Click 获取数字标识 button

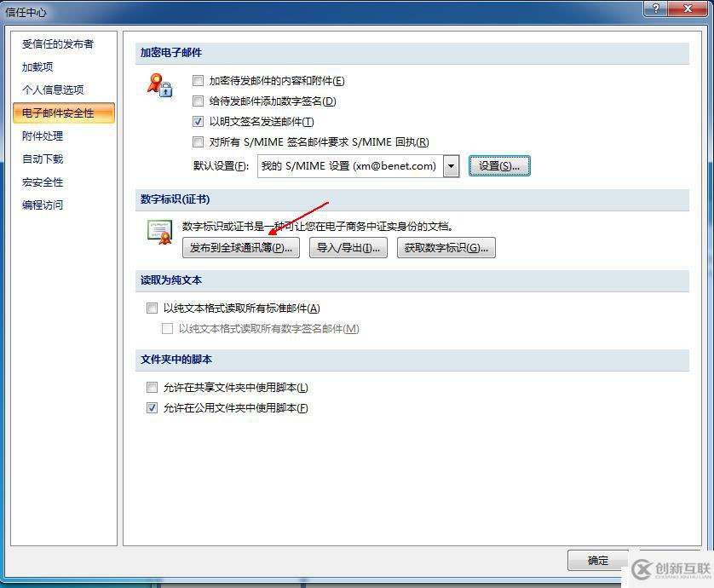[446, 247]
